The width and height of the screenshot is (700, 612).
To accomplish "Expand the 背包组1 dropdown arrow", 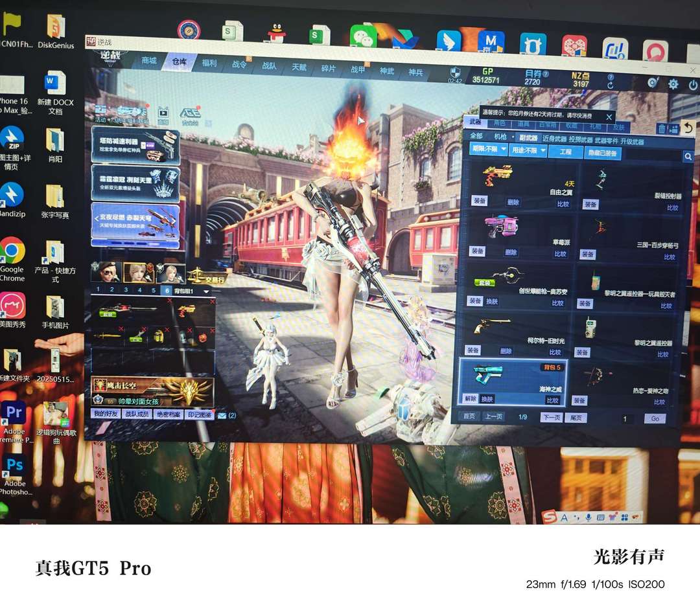I will tap(206, 291).
